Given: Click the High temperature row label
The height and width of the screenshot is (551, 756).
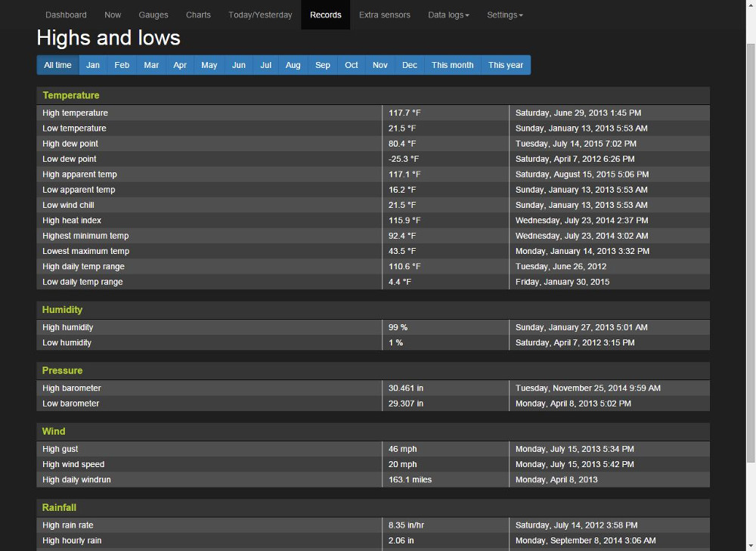Looking at the screenshot, I should (x=75, y=113).
